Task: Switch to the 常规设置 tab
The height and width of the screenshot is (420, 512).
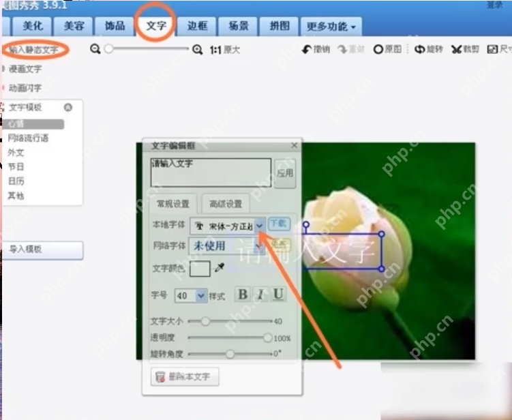Action: click(173, 204)
